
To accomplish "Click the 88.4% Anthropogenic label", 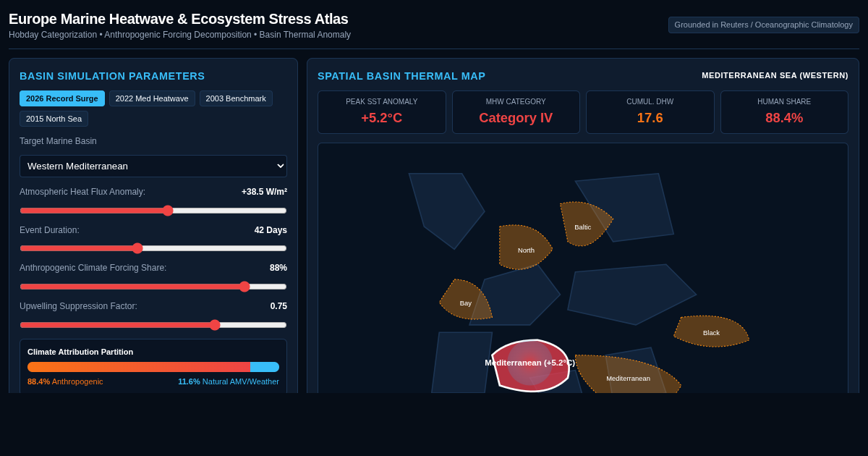I will 65,381.
